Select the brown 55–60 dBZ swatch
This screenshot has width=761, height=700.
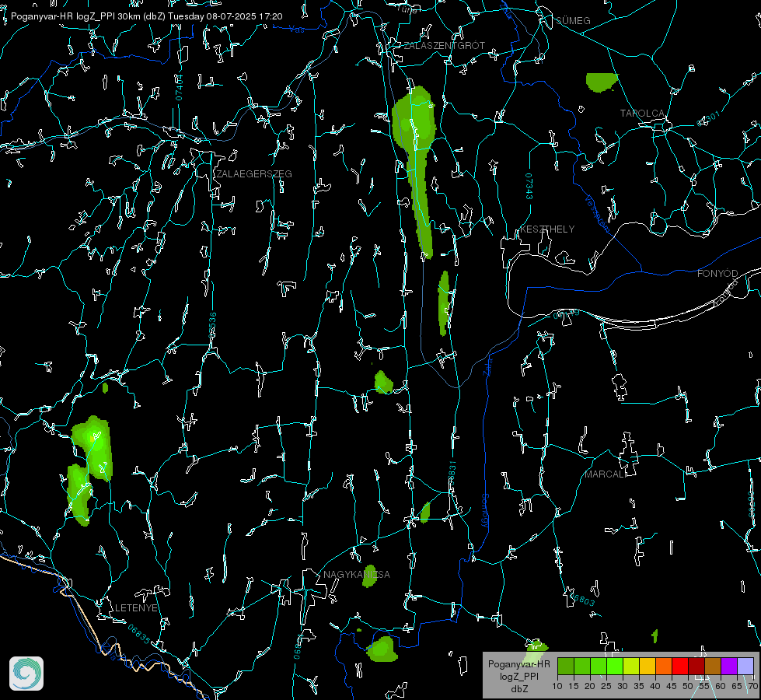(713, 666)
